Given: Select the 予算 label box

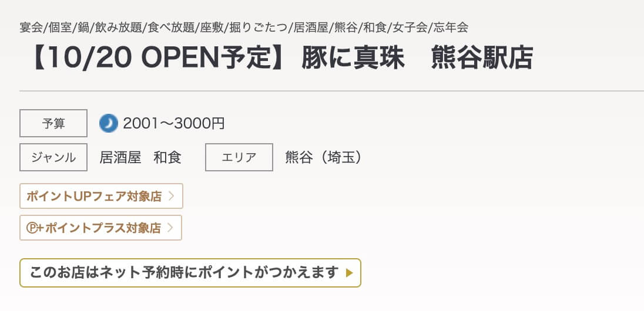Looking at the screenshot, I should 53,123.
